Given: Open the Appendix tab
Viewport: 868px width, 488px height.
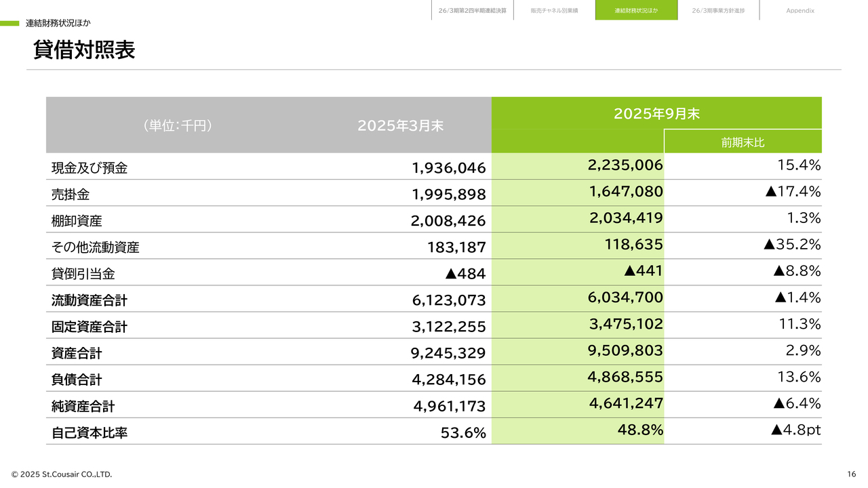Looking at the screenshot, I should pos(800,11).
